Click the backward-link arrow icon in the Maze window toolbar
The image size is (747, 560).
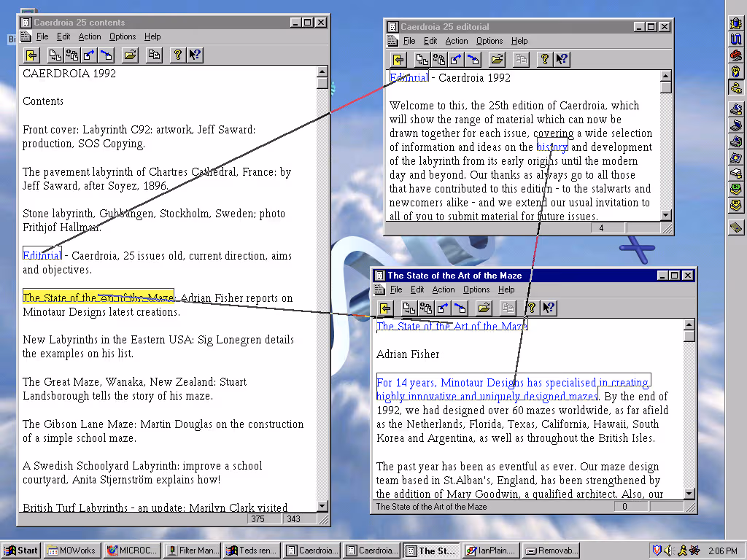[460, 308]
